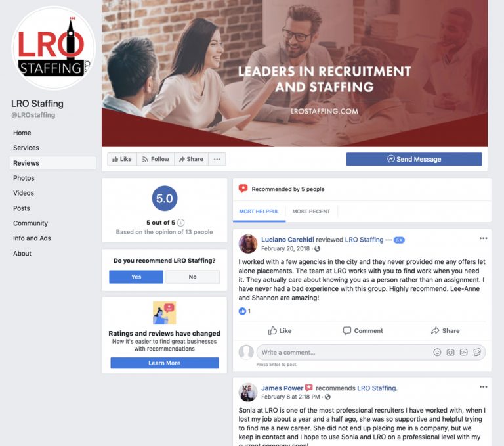This screenshot has width=504, height=446.
Task: Open the page Share button
Action: point(191,159)
